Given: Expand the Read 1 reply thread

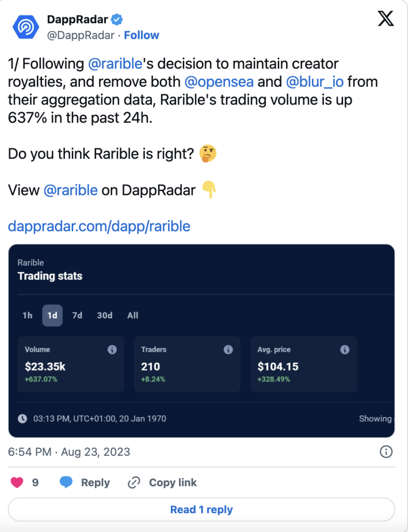Looking at the screenshot, I should click(201, 510).
